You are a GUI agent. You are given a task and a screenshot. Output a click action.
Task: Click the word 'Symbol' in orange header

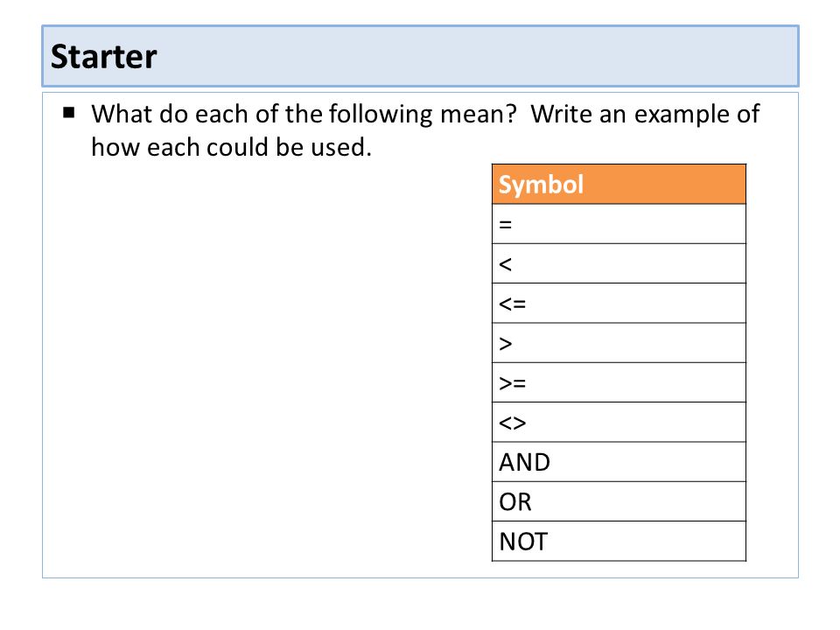coord(541,185)
